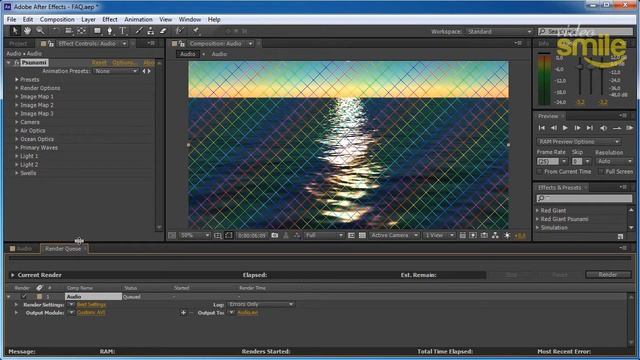This screenshot has height=360, width=640.
Task: Switch to the Project panel tab
Action: pyautogui.click(x=18, y=44)
